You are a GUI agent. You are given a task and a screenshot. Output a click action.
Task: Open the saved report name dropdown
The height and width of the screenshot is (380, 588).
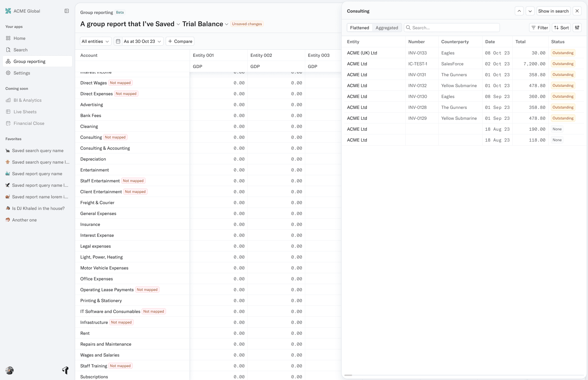pyautogui.click(x=178, y=24)
